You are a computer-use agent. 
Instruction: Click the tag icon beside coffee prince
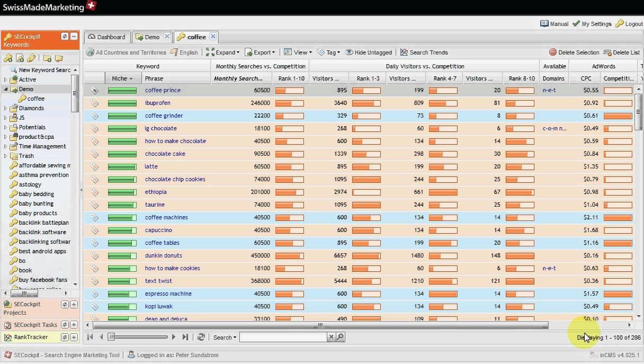(94, 91)
